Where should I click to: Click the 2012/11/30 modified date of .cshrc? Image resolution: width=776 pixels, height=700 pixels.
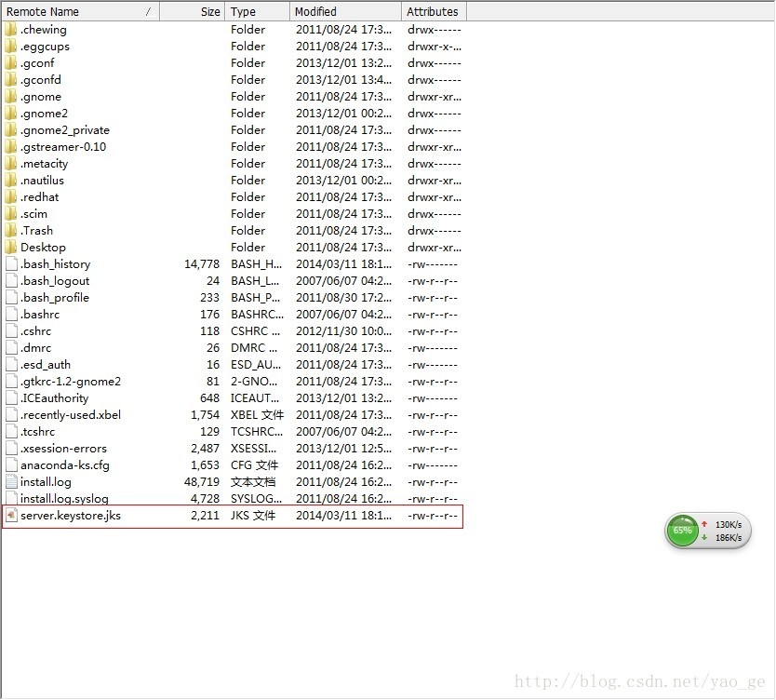pyautogui.click(x=343, y=331)
